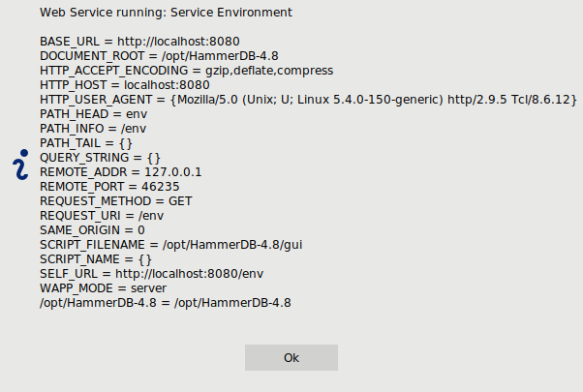Click the REMOTE_ADDR 127.0.0.1 line
Screen dimensions: 583x392
tap(121, 171)
